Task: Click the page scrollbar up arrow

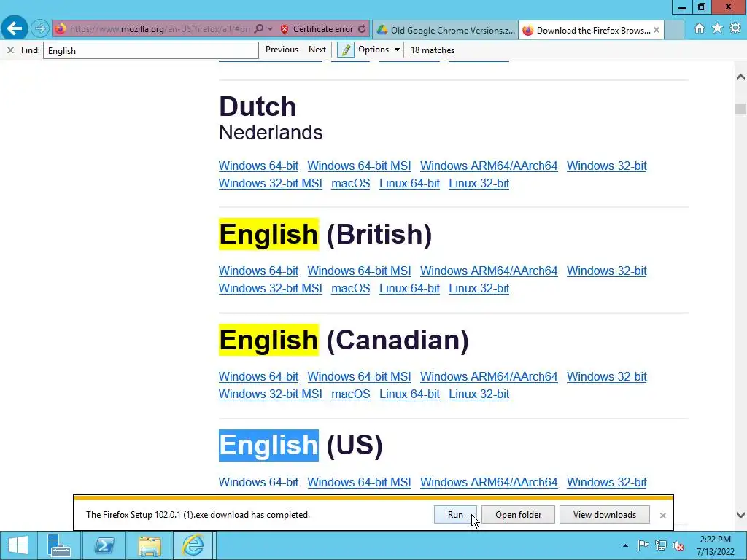Action: [740, 77]
